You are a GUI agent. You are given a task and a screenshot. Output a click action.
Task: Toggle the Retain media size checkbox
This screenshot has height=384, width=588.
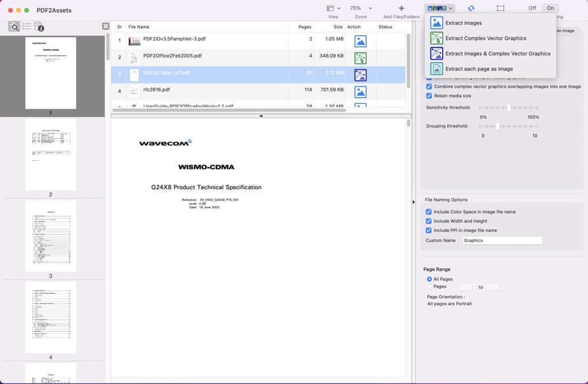click(x=429, y=96)
